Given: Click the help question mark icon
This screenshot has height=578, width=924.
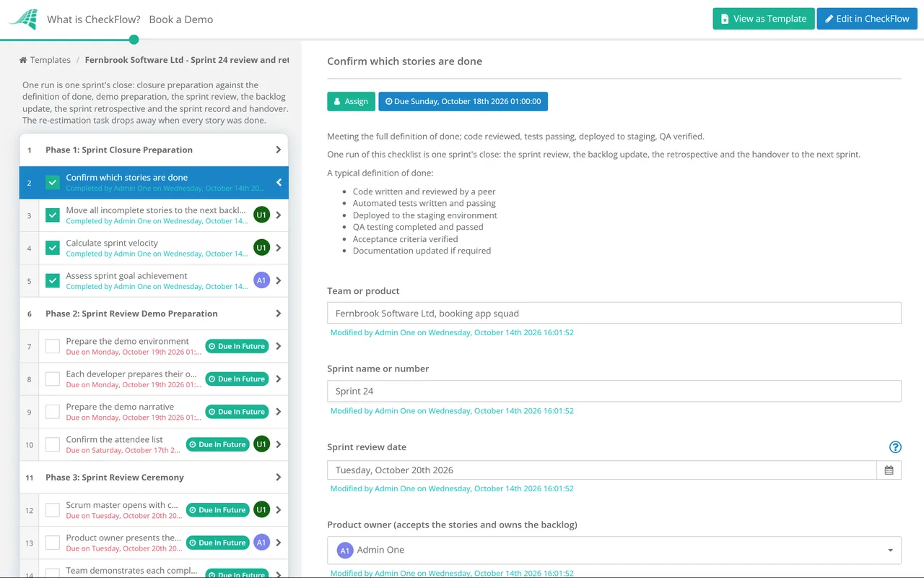Looking at the screenshot, I should coord(895,447).
